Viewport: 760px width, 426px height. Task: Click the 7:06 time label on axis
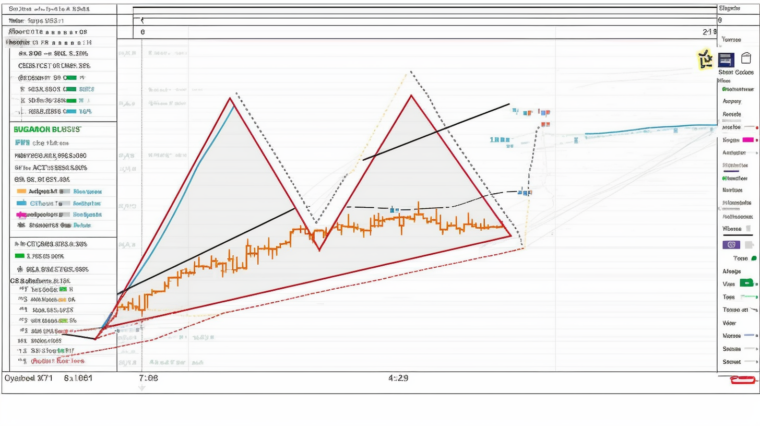click(147, 379)
